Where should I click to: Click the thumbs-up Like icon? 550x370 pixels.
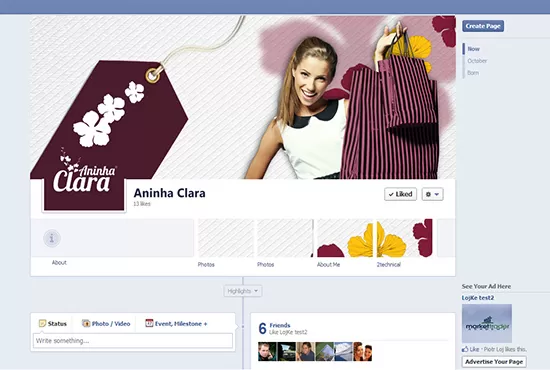point(465,349)
